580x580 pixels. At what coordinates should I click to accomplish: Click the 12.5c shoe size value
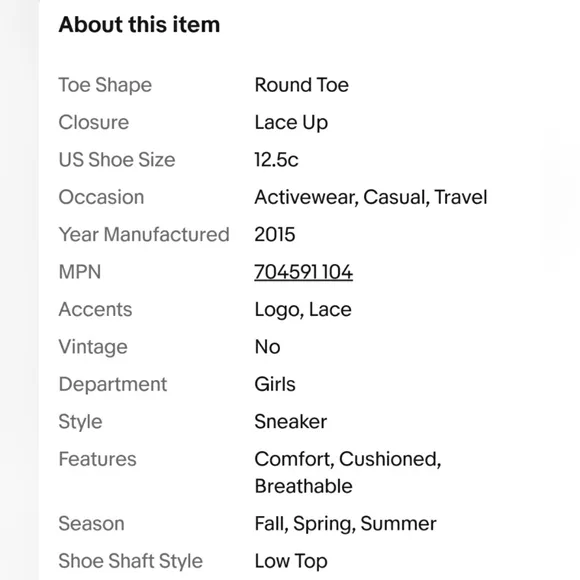[x=276, y=160]
